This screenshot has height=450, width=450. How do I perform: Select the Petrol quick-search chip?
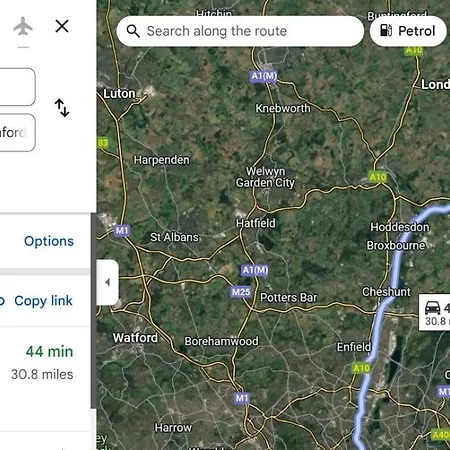pyautogui.click(x=408, y=31)
